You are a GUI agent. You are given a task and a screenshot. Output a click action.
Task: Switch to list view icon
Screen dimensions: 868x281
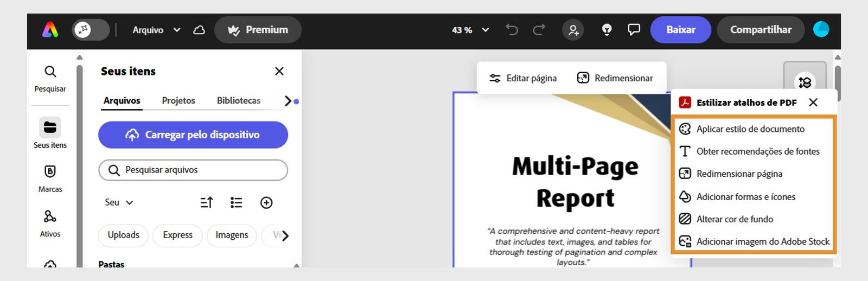236,202
